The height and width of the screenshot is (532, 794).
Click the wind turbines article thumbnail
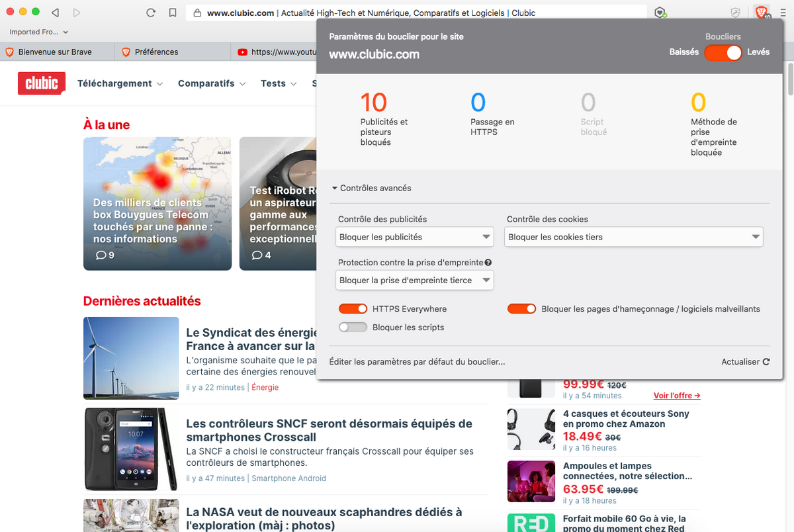click(x=131, y=358)
